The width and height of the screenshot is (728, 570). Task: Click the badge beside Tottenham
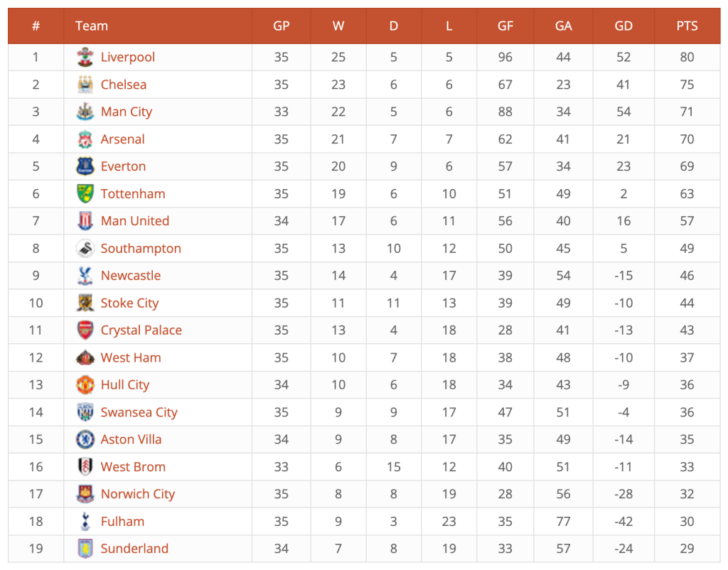(x=85, y=193)
